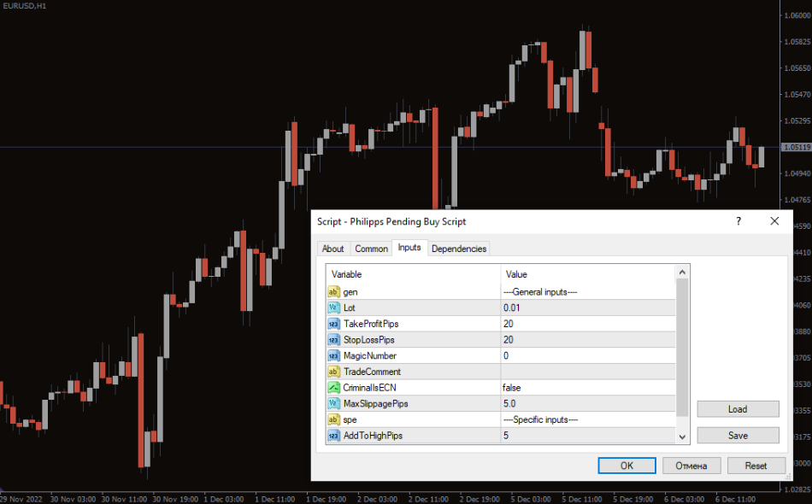Select the CriminalIsECN false value

point(586,388)
